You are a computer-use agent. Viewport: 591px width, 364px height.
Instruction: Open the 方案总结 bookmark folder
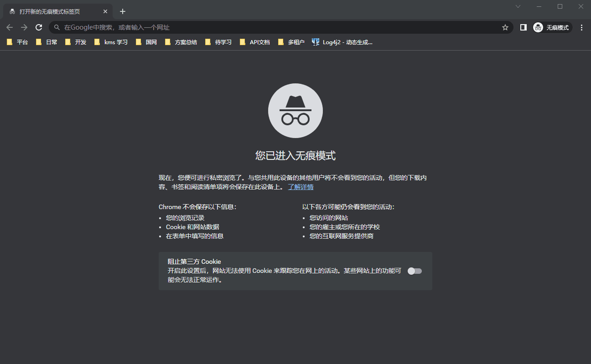coord(181,42)
